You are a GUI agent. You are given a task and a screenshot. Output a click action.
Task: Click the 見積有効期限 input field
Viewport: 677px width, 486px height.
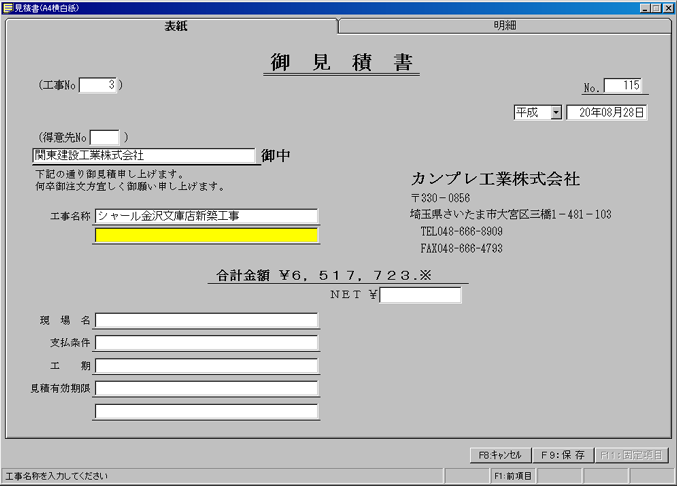(x=206, y=388)
